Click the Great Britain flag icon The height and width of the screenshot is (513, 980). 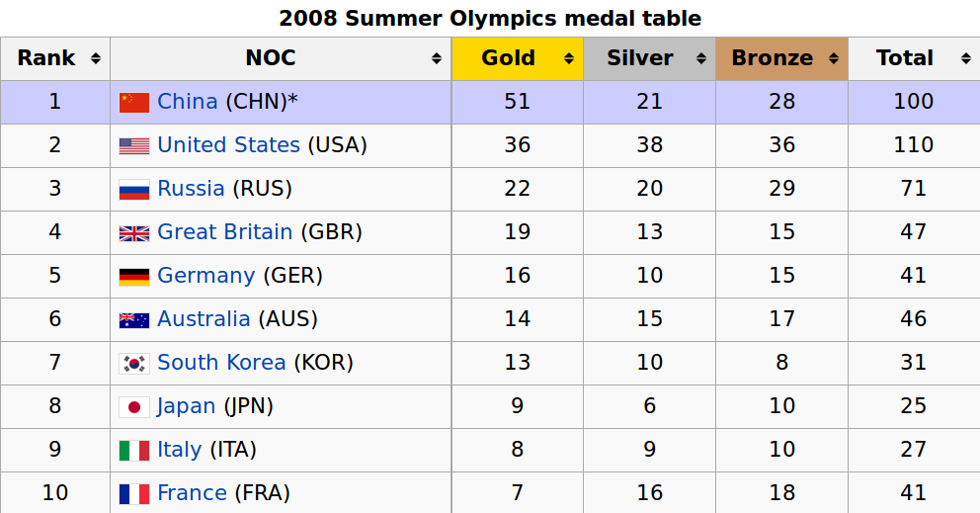(x=134, y=232)
